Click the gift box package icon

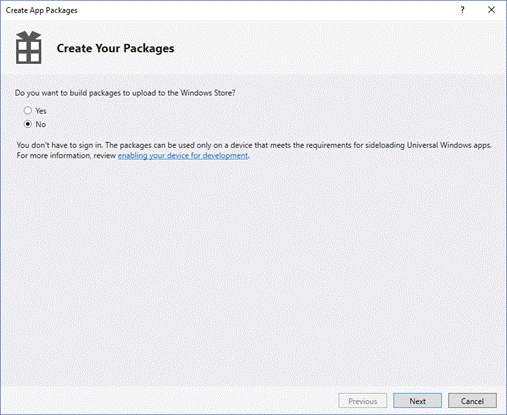tap(29, 48)
